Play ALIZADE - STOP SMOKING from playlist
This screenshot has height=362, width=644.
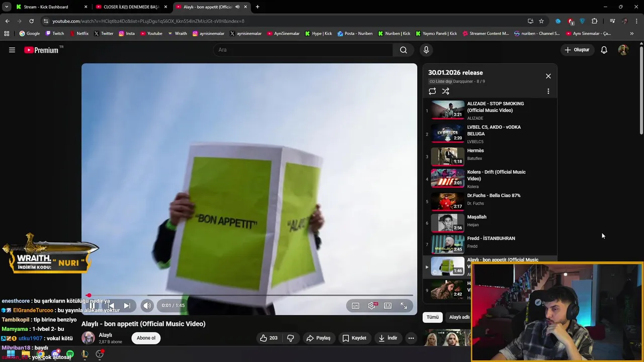click(490, 110)
